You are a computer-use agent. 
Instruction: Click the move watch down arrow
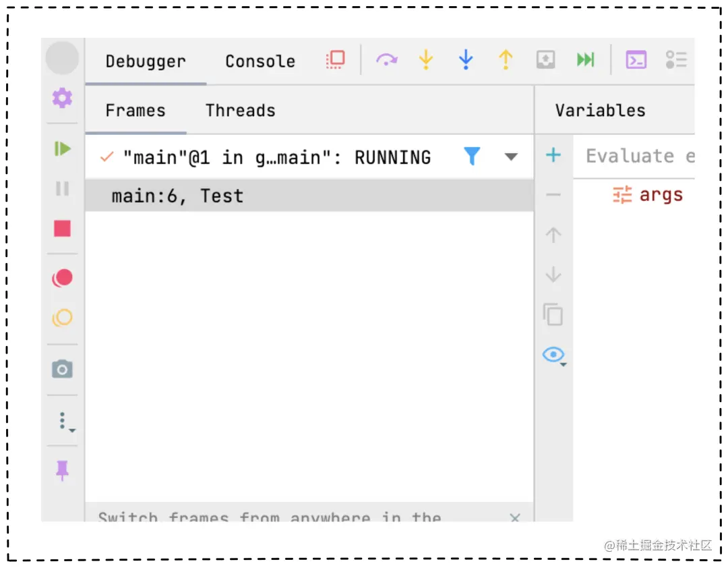click(553, 275)
